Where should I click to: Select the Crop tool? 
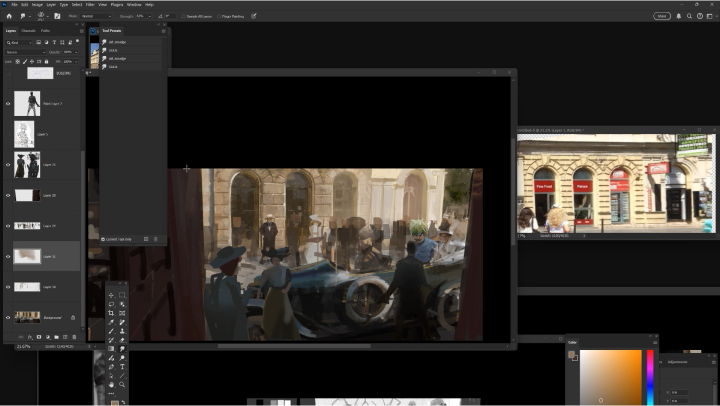pos(111,313)
